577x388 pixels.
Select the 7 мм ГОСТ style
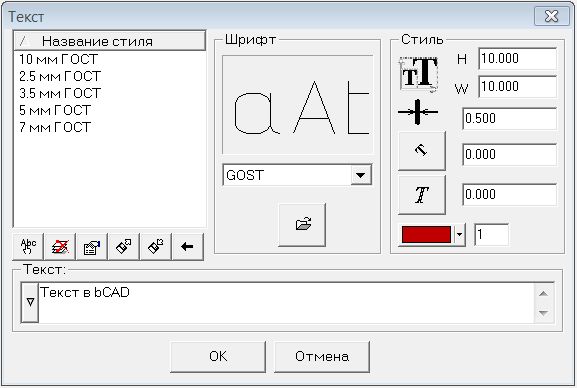(55, 127)
